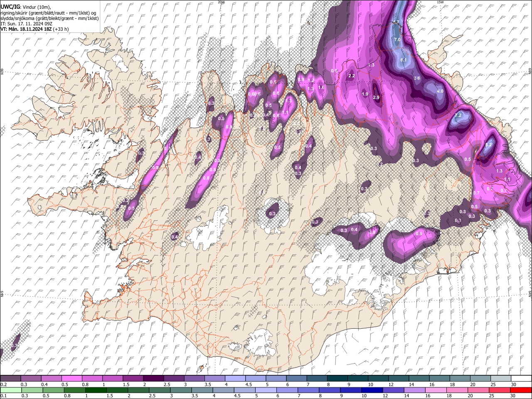
Task: Click the 7.2 precipitation value on the map
Action: [x=458, y=115]
